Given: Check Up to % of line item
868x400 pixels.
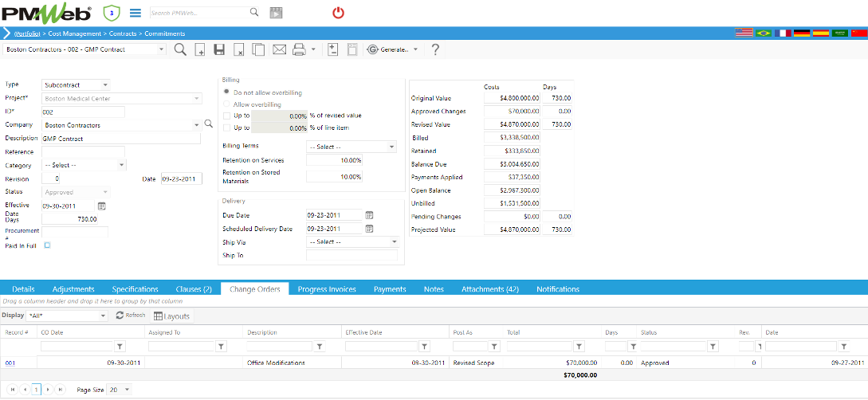Looking at the screenshot, I should tap(226, 127).
